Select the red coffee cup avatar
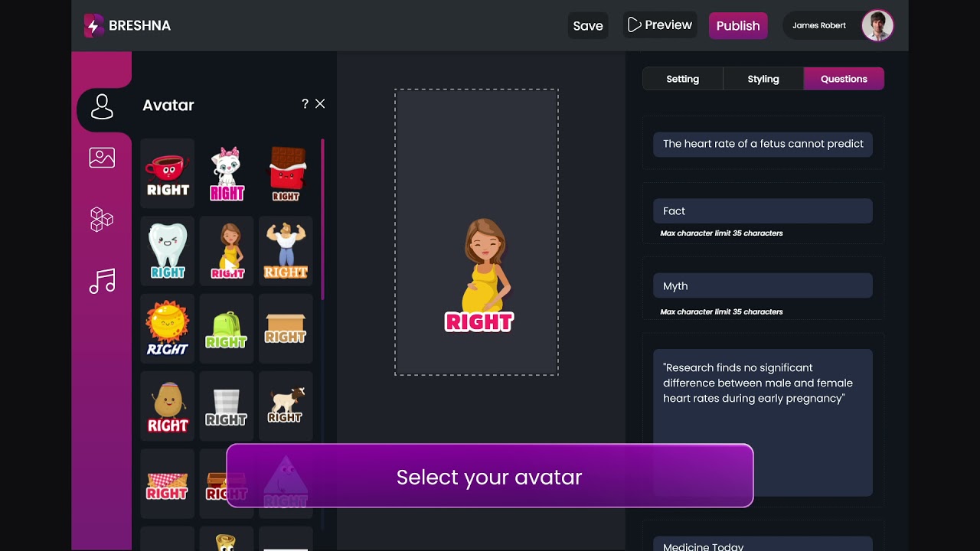980x551 pixels. (x=168, y=174)
